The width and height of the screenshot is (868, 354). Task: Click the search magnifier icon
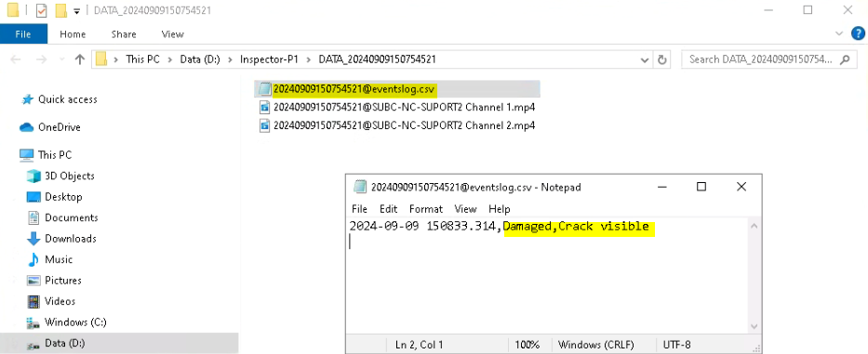(x=845, y=59)
